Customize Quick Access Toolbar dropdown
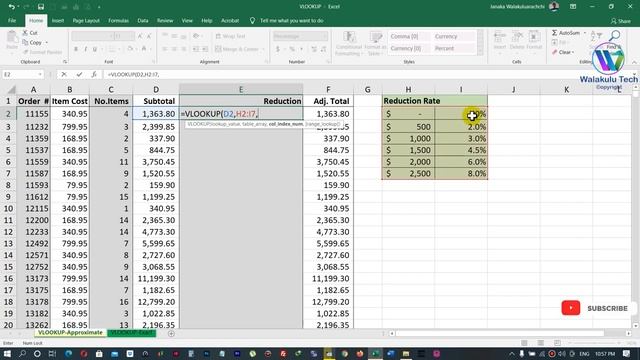640x360 pixels. [99, 7]
